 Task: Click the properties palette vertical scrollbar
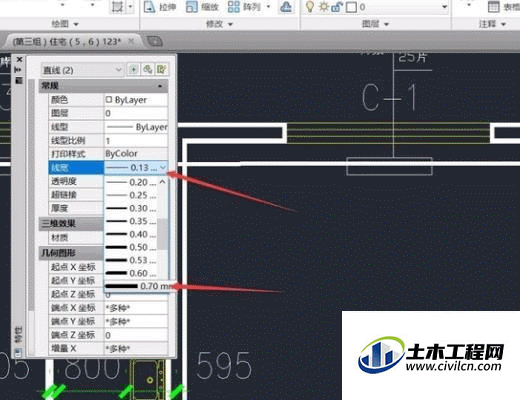pos(31,195)
